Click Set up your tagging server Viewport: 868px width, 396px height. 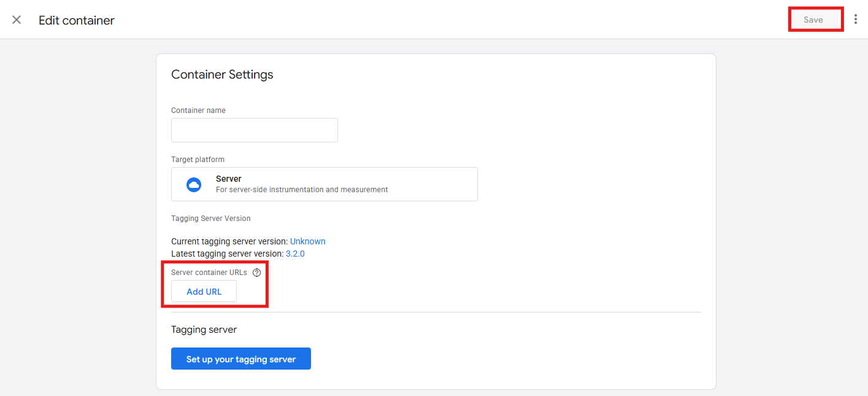click(241, 359)
